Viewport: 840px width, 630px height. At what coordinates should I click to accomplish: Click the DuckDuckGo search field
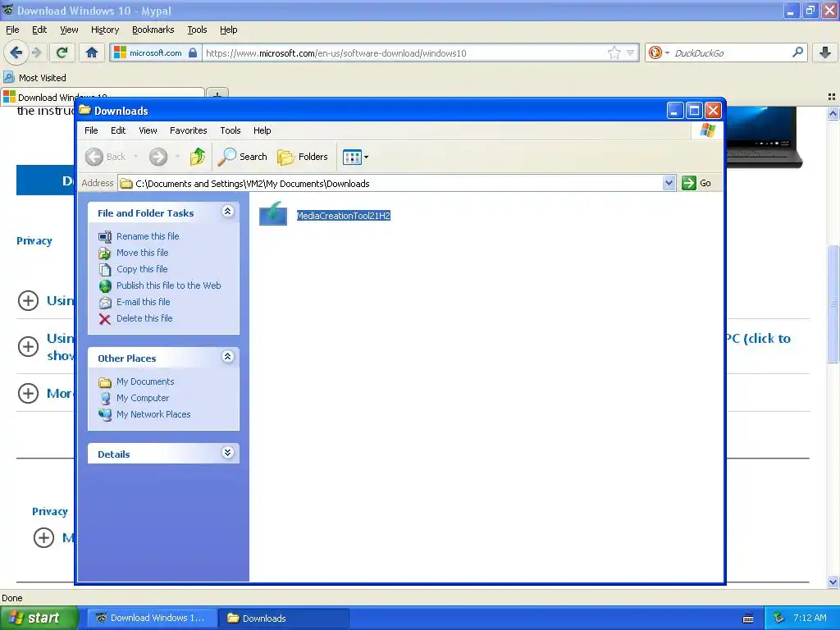point(731,53)
